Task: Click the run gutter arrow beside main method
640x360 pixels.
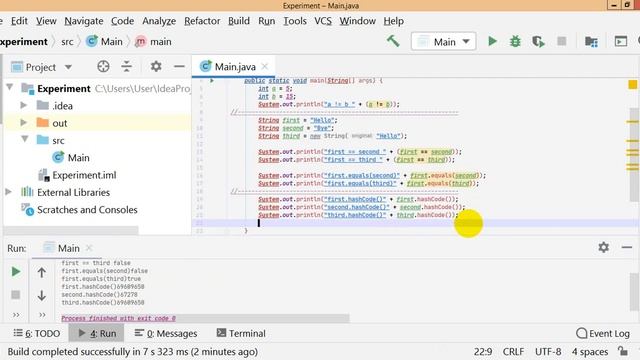Action: [212, 80]
